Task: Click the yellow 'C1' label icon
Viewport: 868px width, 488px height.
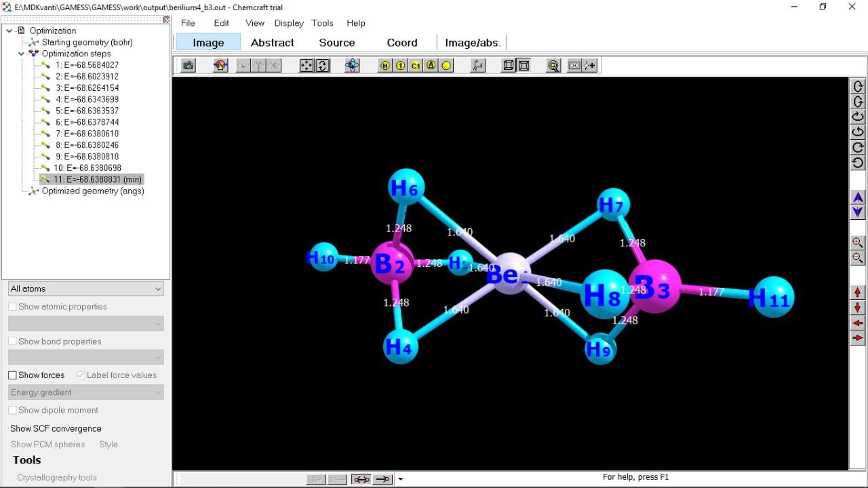Action: pyautogui.click(x=416, y=66)
